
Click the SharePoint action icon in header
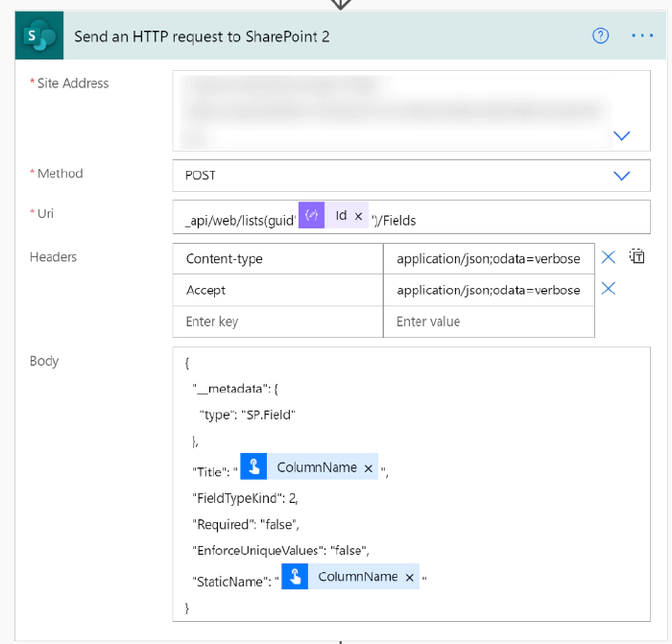(x=39, y=36)
